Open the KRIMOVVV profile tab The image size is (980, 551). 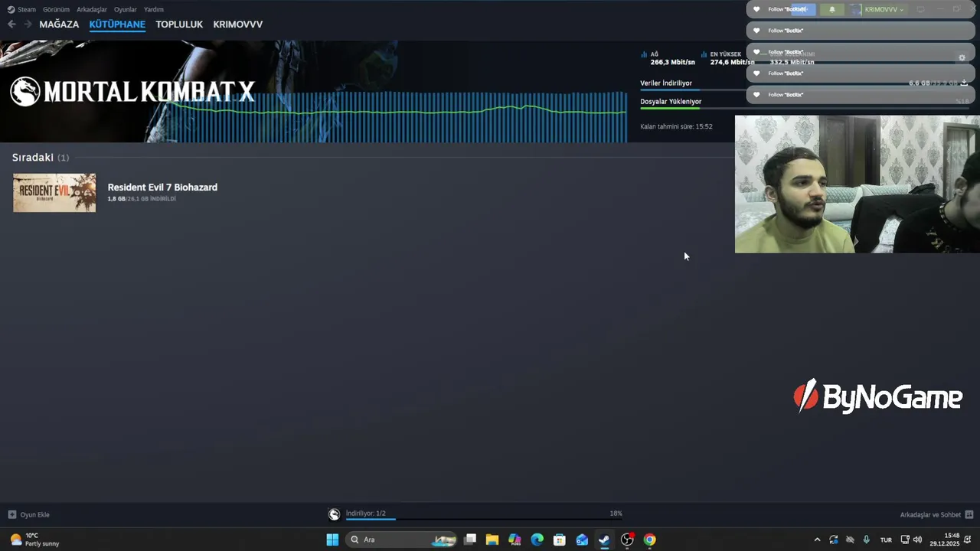(x=238, y=24)
